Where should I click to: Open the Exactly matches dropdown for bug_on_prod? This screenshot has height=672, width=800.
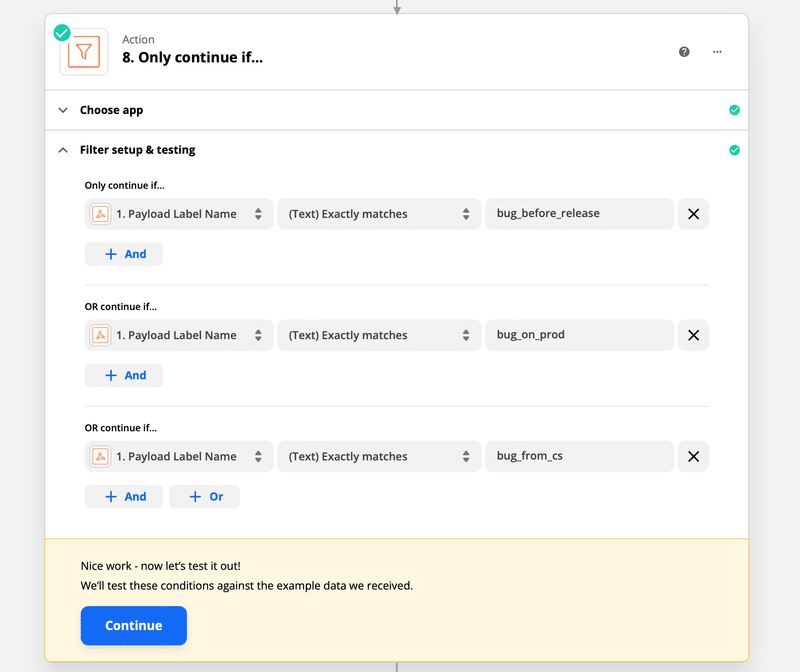[x=378, y=335]
